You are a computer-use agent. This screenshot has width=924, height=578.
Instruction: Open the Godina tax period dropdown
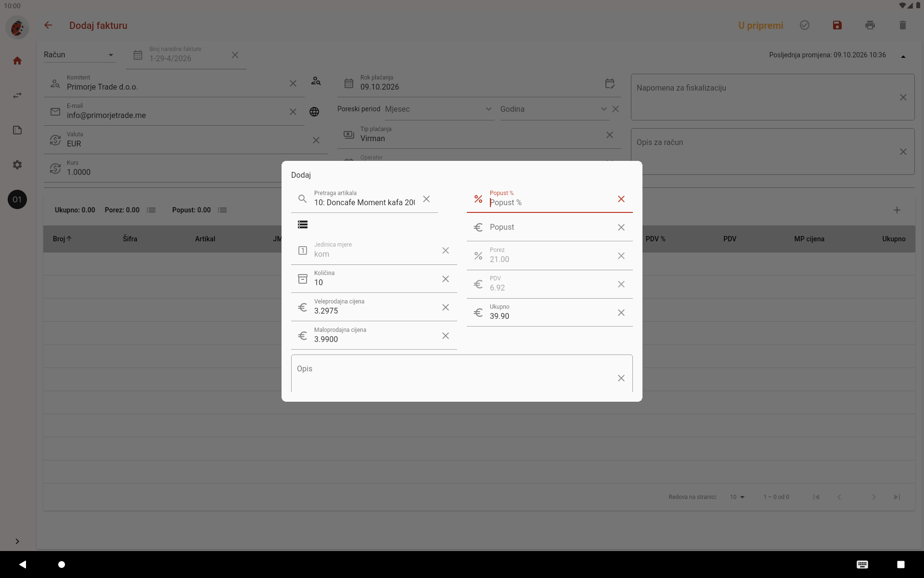554,109
